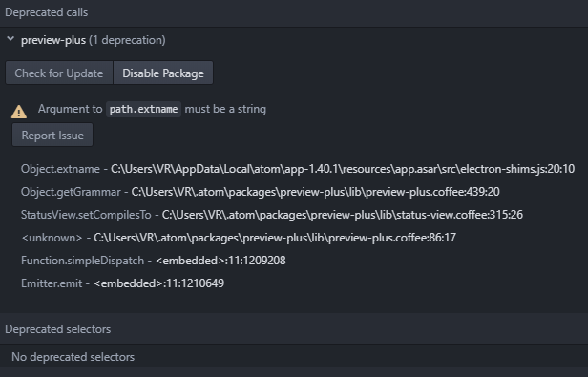Viewport: 588px width, 377px height.
Task: Open preview-plus.coffee:439:20 stack location
Action: coord(315,192)
